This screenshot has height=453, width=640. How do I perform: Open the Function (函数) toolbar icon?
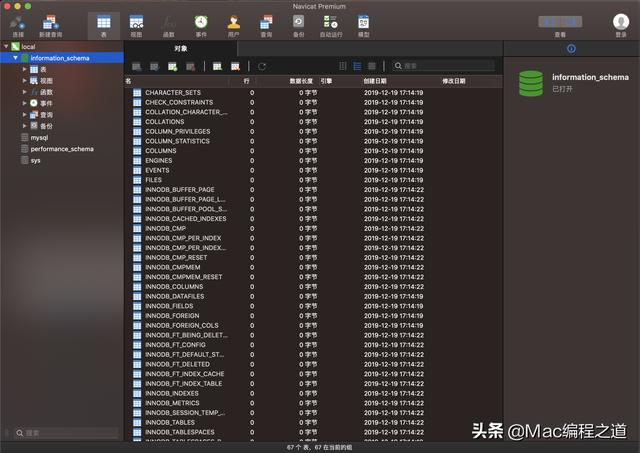click(x=169, y=22)
